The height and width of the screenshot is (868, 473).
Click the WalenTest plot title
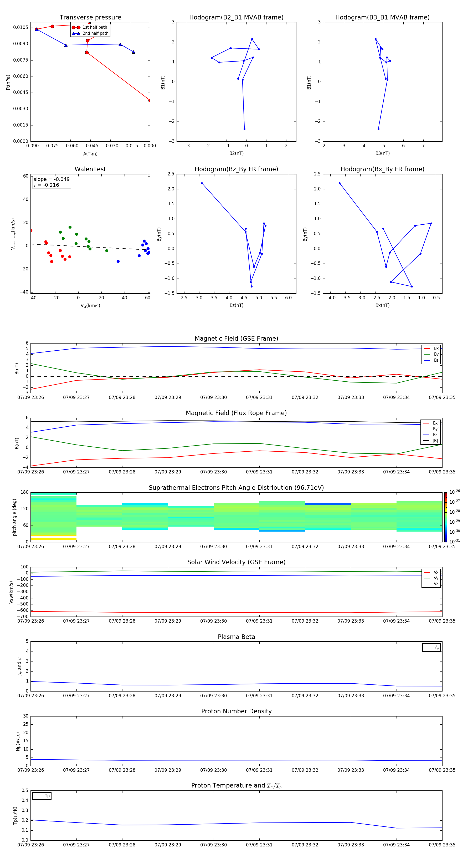coord(90,169)
